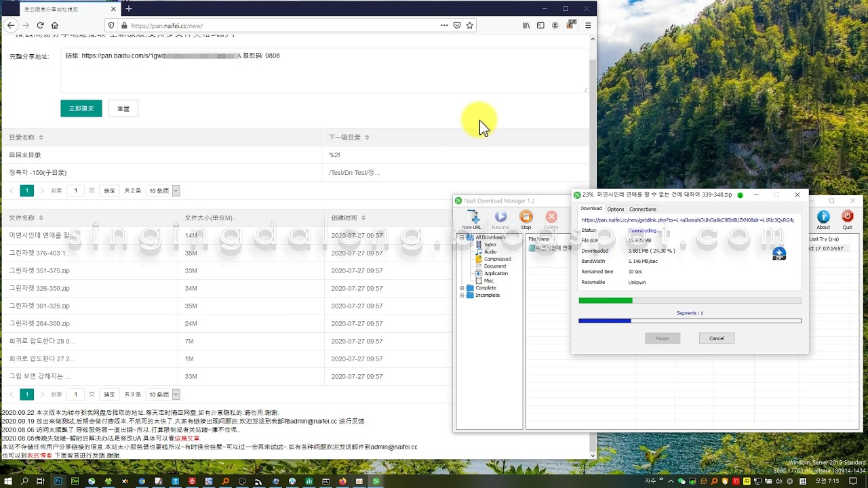Open the Firefox home page
Image resolution: width=868 pixels, height=488 pixels.
pyautogui.click(x=55, y=25)
